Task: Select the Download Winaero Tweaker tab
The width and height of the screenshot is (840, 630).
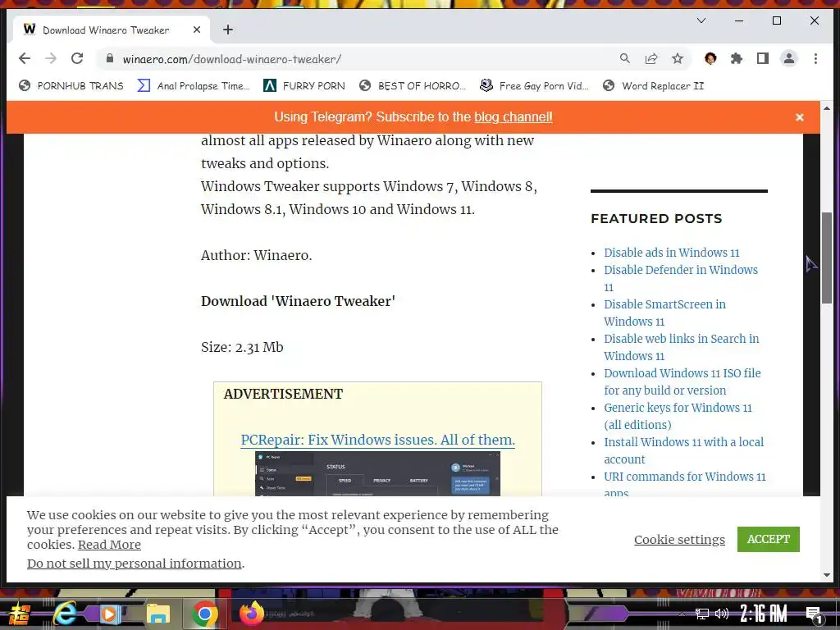Action: pyautogui.click(x=112, y=30)
